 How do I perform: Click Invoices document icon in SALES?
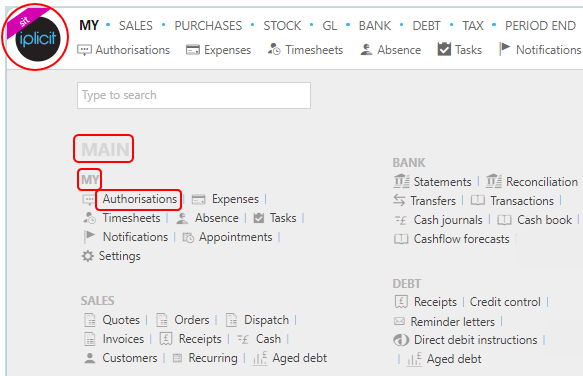click(90, 339)
